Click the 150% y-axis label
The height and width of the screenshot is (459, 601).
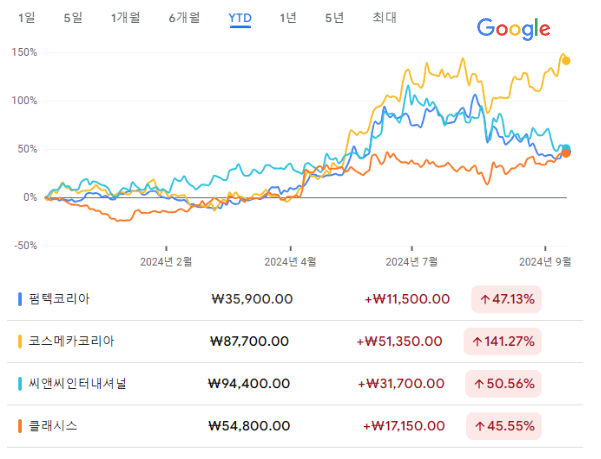tap(25, 52)
